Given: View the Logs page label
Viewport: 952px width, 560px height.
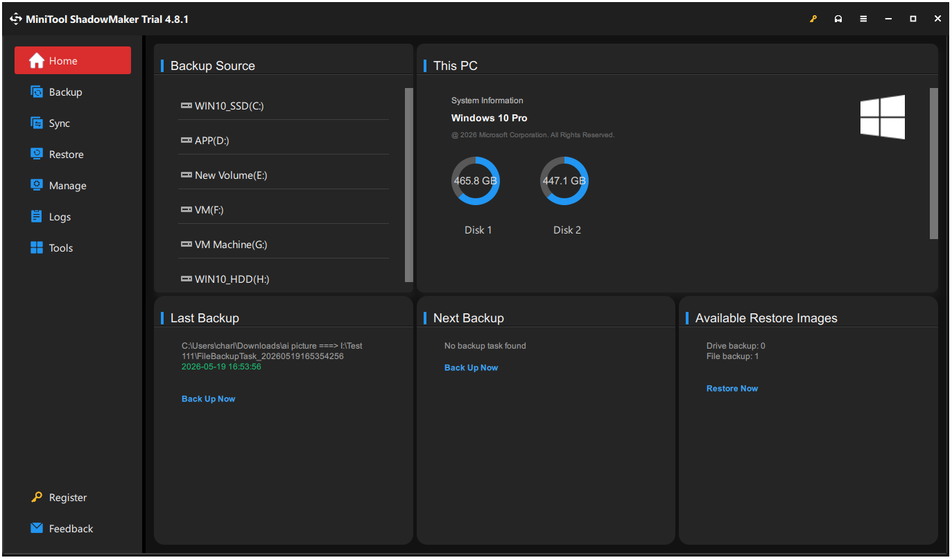Looking at the screenshot, I should (60, 217).
